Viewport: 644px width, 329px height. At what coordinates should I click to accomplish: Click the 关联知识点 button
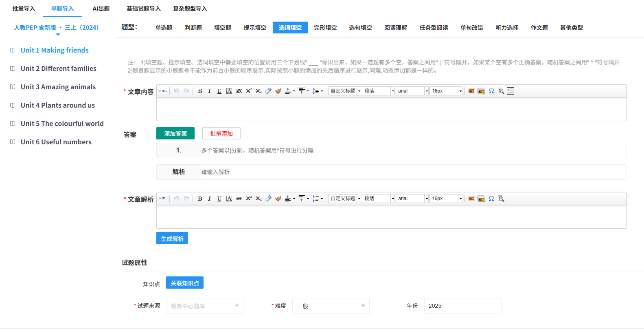tap(185, 283)
